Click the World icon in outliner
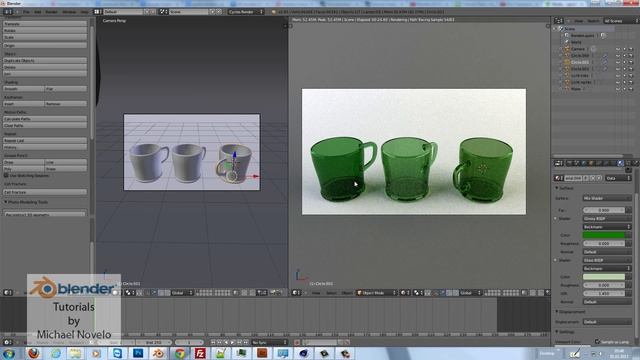 click(x=567, y=42)
